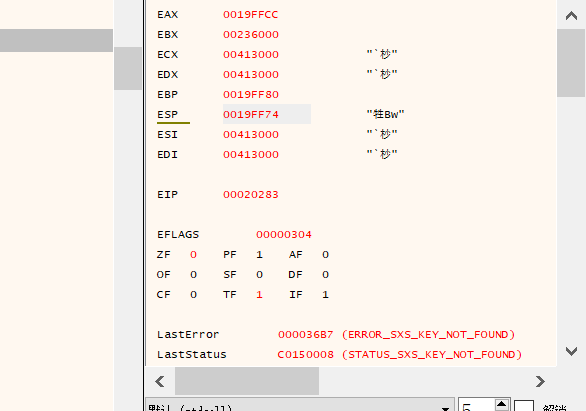Toggle the PF flag value
The image size is (586, 411).
coord(259,255)
